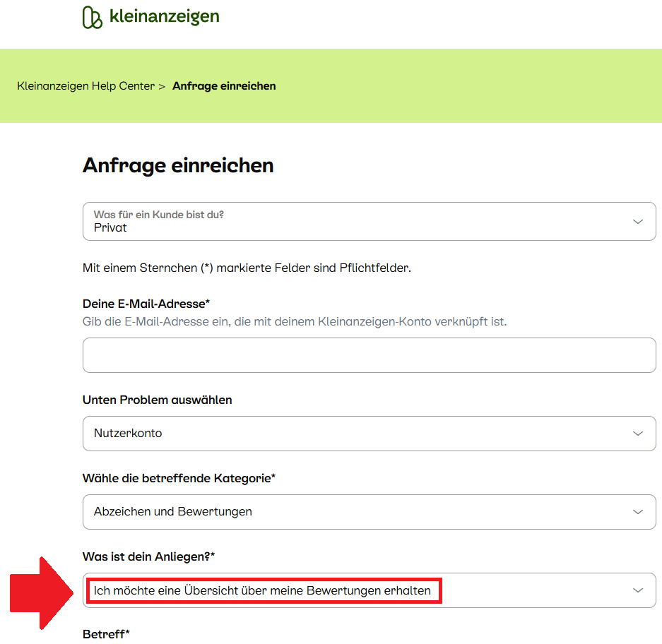Click the chevron in the customer type dropdown

point(638,221)
